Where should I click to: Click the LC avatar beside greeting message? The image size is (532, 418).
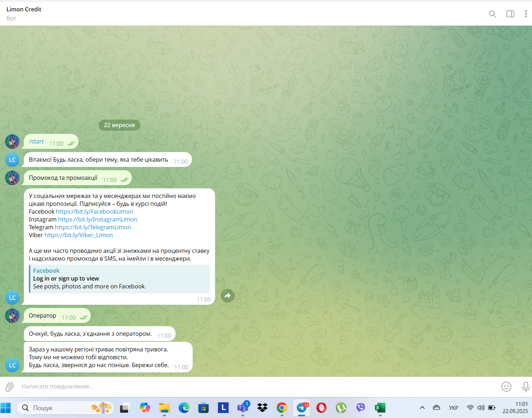click(x=12, y=160)
